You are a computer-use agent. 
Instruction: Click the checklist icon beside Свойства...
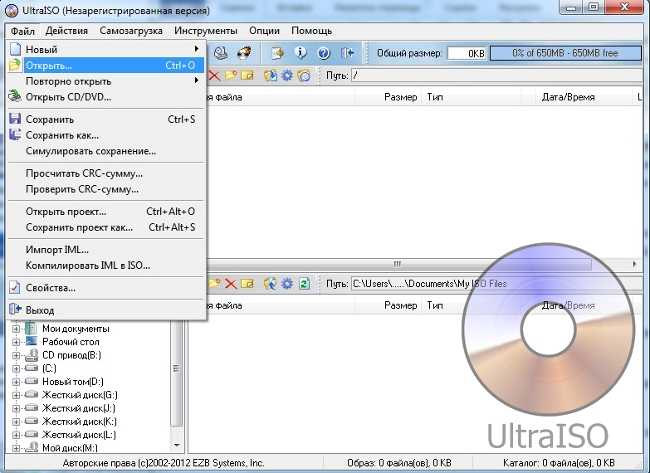(x=15, y=287)
